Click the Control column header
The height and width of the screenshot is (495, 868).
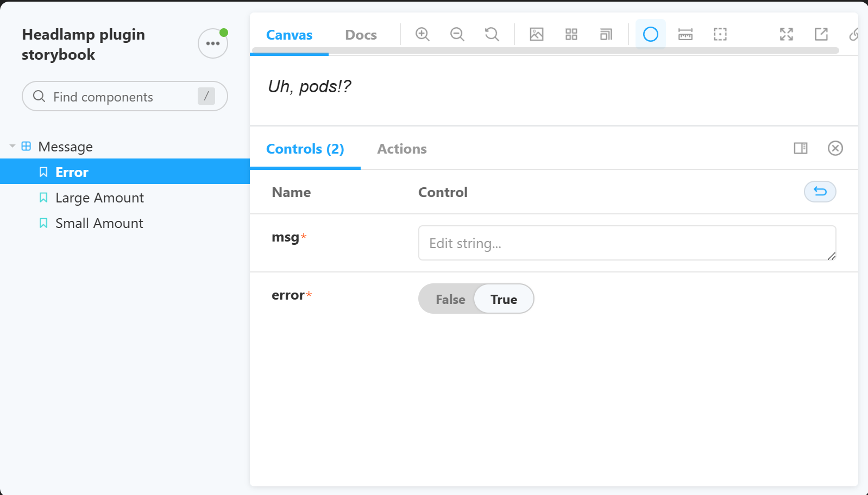point(443,192)
